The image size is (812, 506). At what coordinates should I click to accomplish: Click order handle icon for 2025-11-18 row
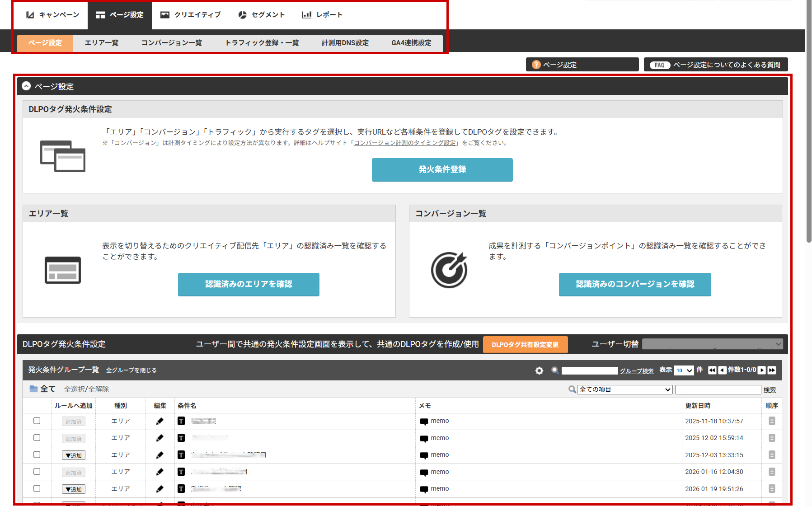pyautogui.click(x=772, y=421)
